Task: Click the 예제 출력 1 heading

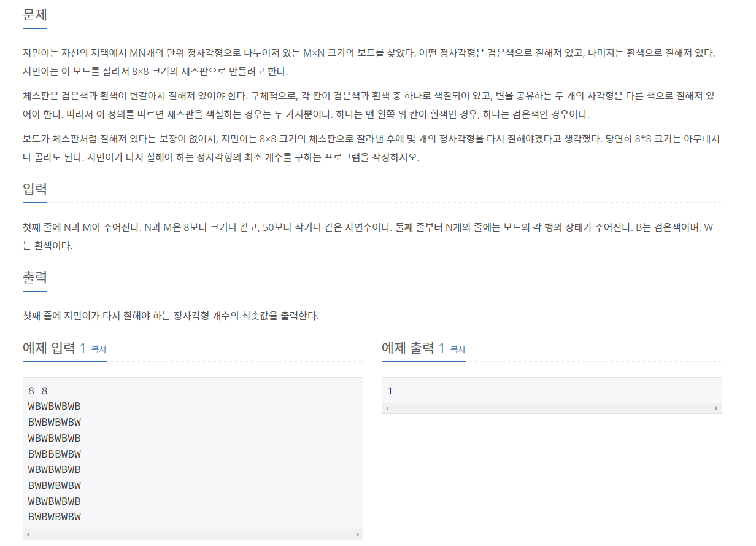Action: click(x=413, y=348)
